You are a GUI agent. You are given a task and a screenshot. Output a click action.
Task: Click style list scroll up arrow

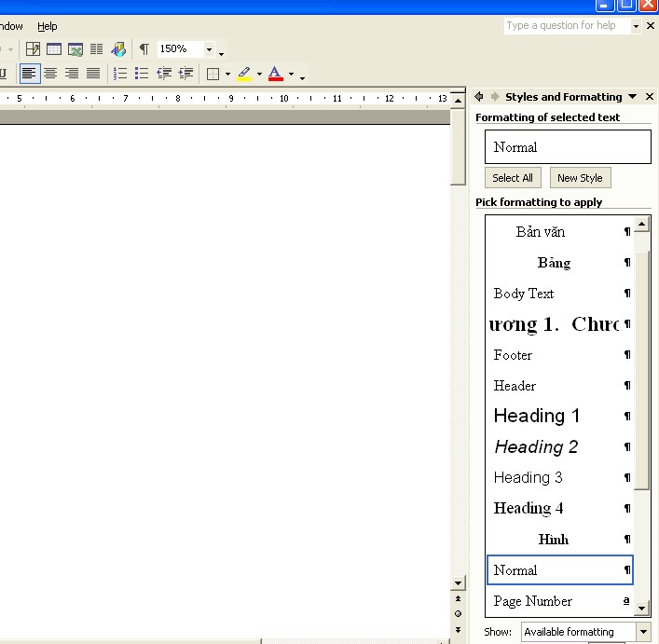pyautogui.click(x=642, y=224)
